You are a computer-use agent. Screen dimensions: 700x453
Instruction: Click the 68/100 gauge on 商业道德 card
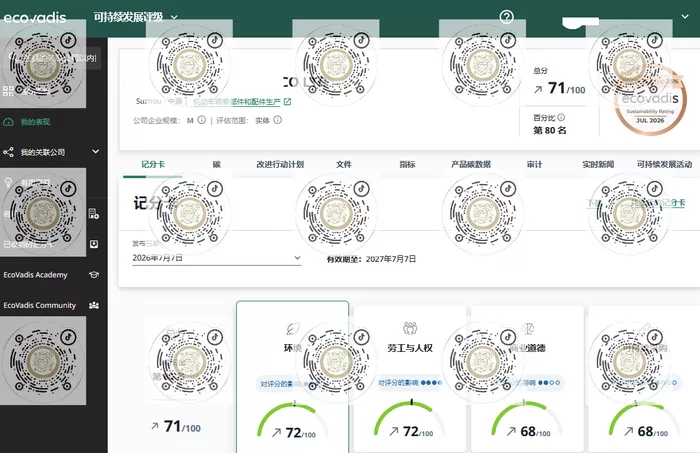(527, 420)
